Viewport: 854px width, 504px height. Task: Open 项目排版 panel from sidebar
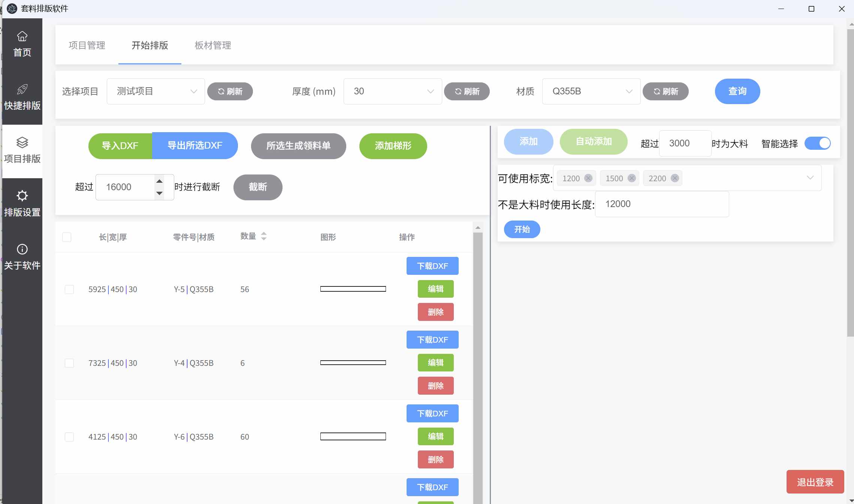(22, 150)
